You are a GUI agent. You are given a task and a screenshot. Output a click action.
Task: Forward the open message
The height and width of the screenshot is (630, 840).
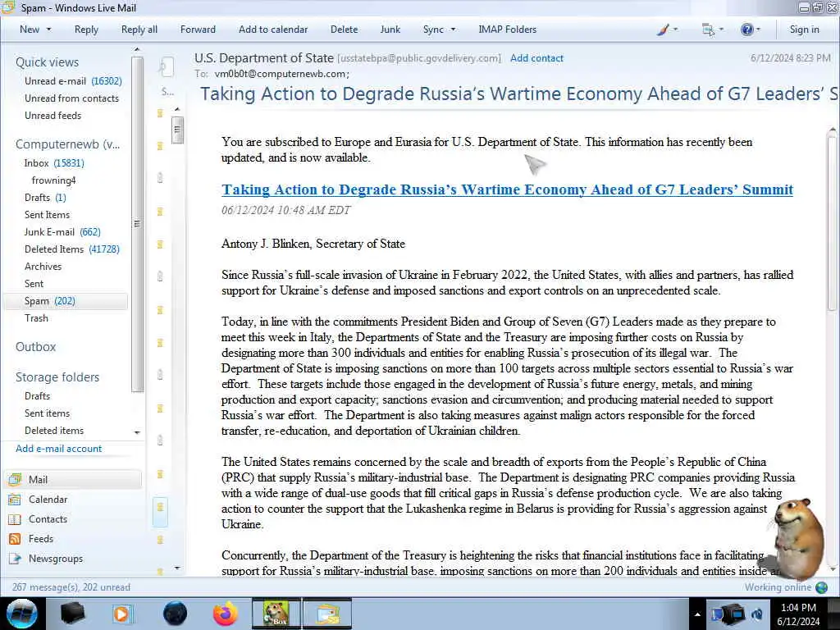pyautogui.click(x=198, y=30)
